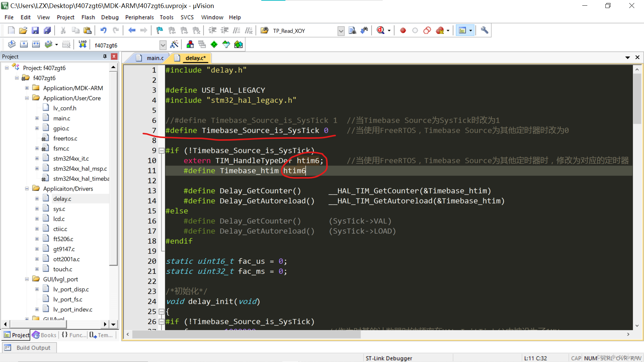Image resolution: width=644 pixels, height=362 pixels.
Task: Rebuild all target files
Action: click(36, 44)
